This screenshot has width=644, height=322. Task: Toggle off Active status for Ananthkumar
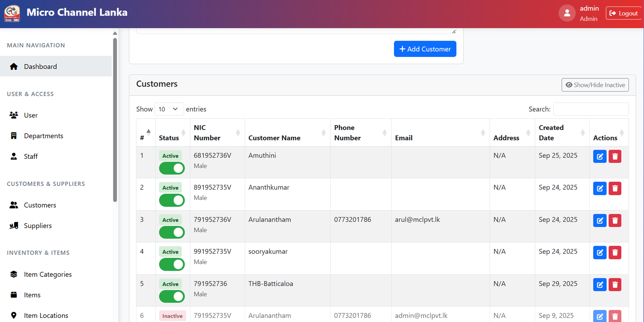pyautogui.click(x=172, y=200)
